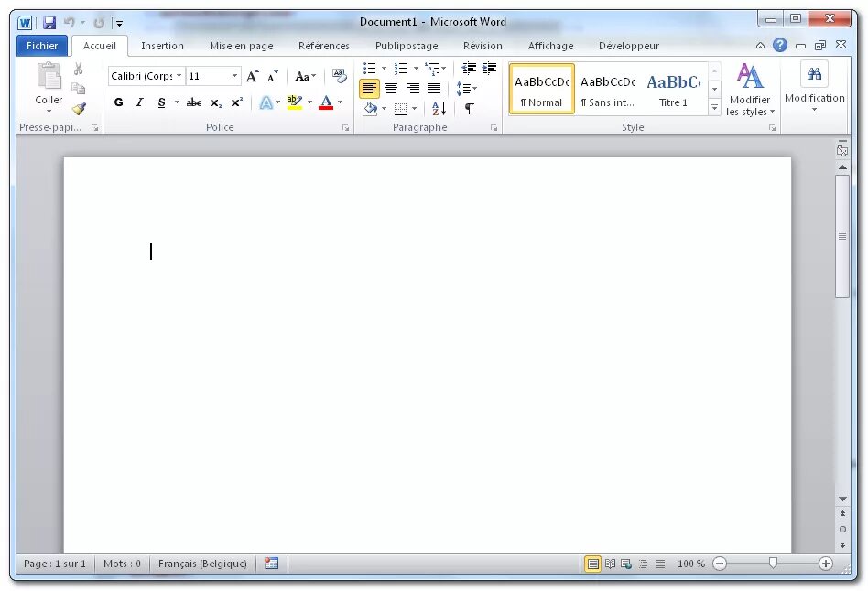The width and height of the screenshot is (868, 591).
Task: Click the Cut scissors icon
Action: pos(78,69)
